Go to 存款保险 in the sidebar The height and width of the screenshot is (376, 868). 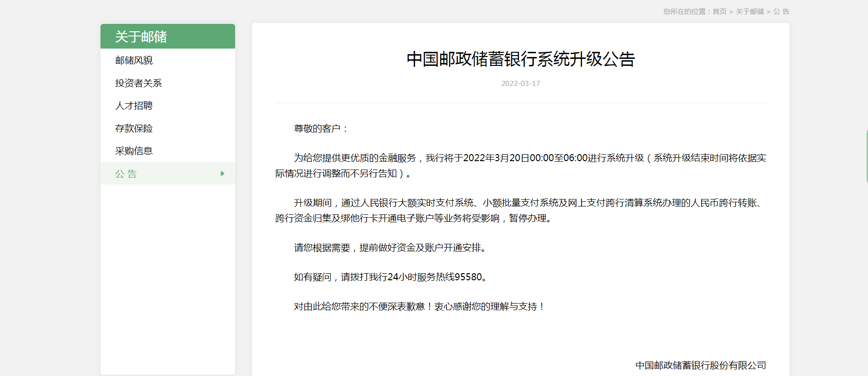point(134,128)
